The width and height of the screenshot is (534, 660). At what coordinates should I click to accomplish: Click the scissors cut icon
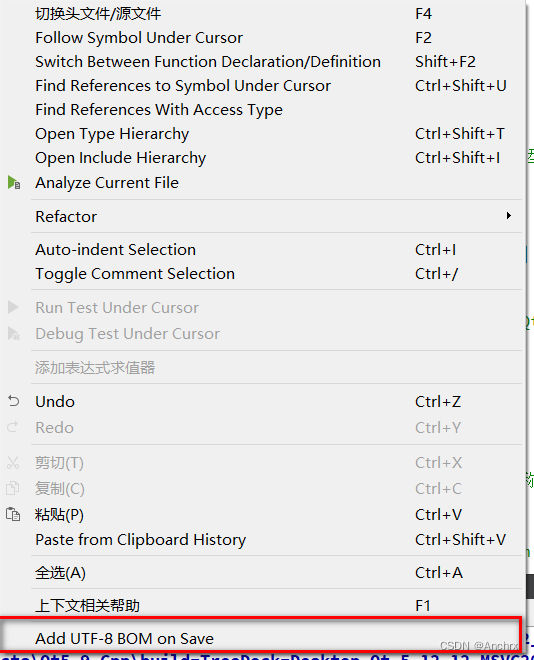pos(13,462)
